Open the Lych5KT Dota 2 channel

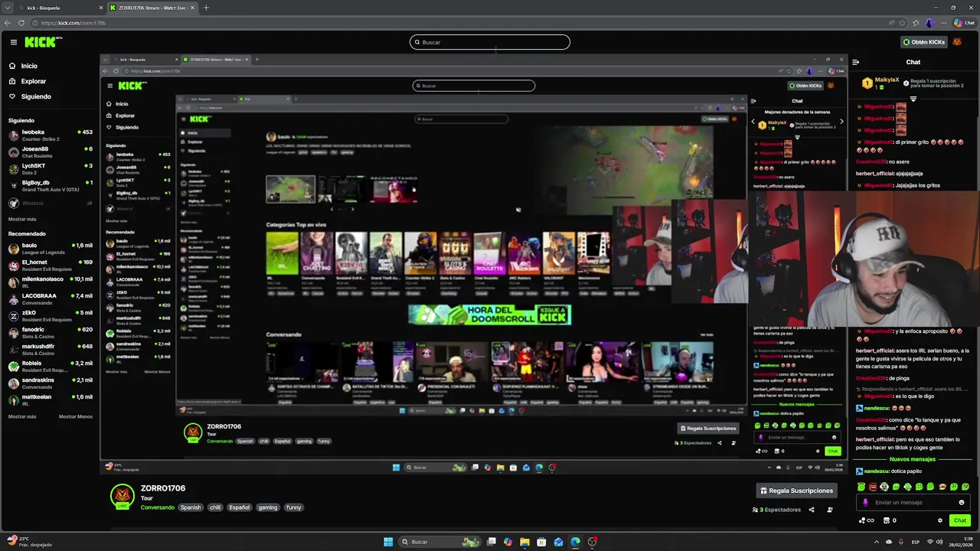click(x=50, y=168)
